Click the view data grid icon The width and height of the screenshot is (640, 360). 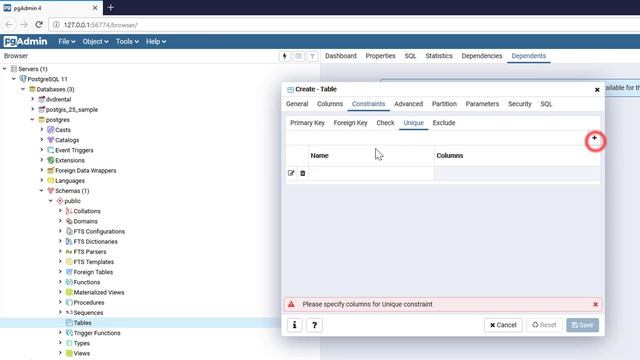click(298, 56)
